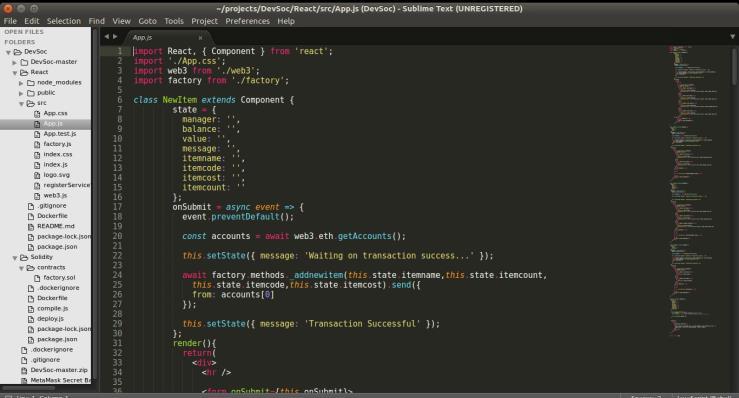The height and width of the screenshot is (398, 739).
Task: Expand the DevSoc-master folder arrow
Action: click(15, 62)
